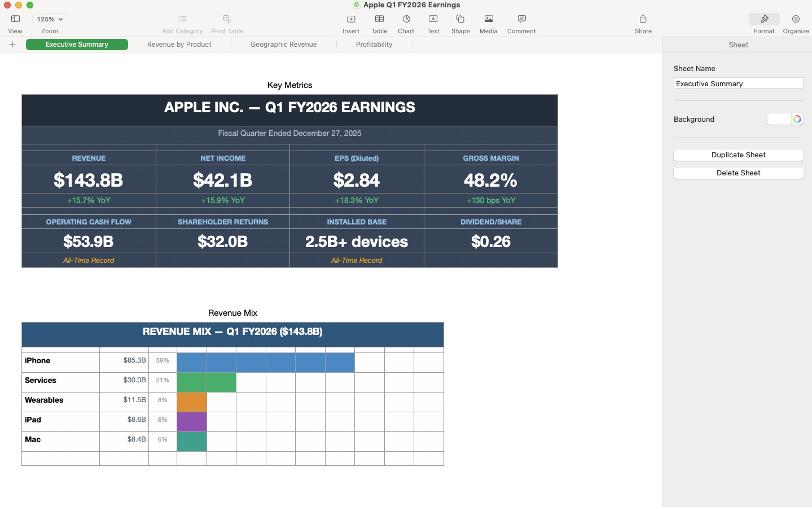
Task: Select the 48.2% gross margin cell
Action: [491, 179]
